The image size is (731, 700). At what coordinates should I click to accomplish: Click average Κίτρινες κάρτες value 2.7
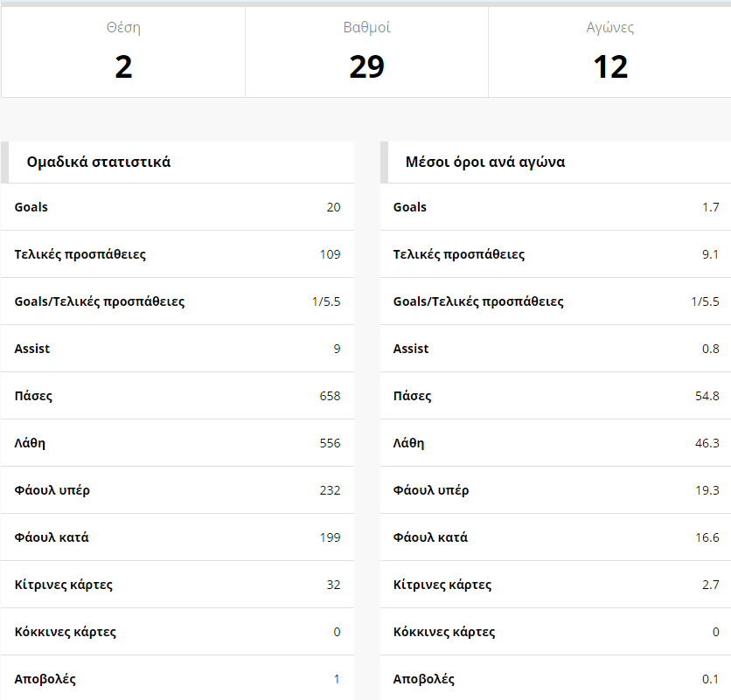[710, 585]
